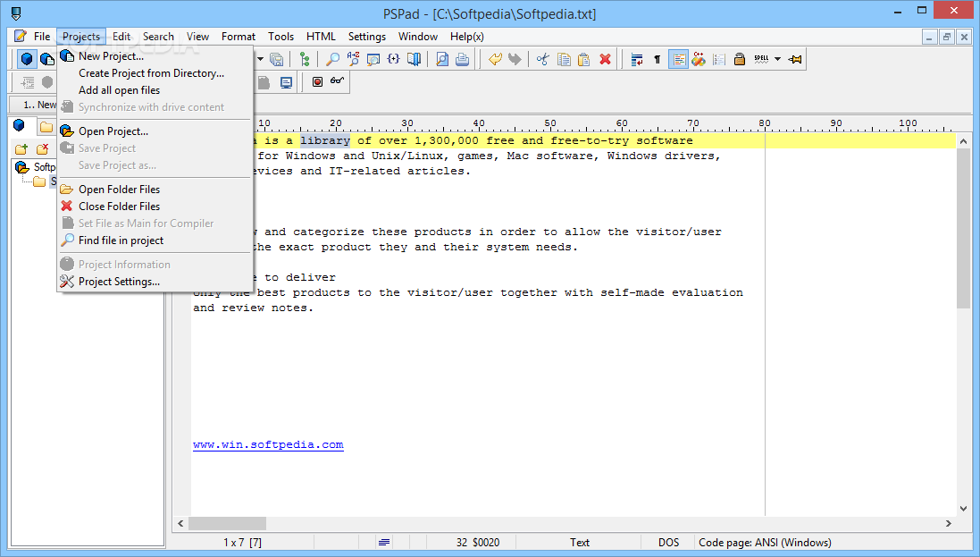Open the dropdown arrow next to SPELL
Viewport: 980px width, 557px height.
tap(777, 59)
